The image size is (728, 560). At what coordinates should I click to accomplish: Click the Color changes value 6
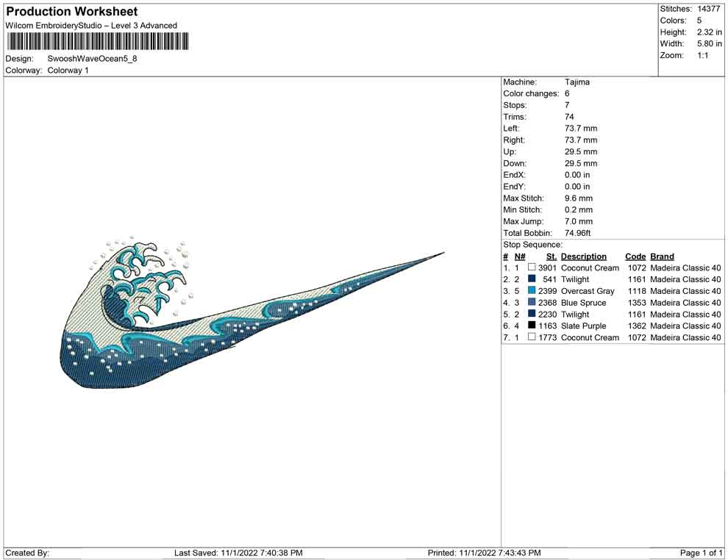pyautogui.click(x=567, y=93)
